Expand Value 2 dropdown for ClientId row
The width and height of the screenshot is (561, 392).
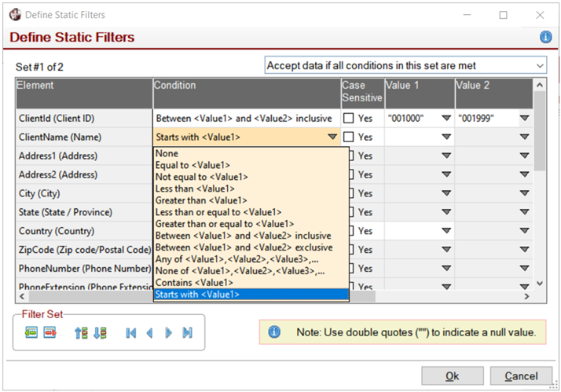(x=524, y=119)
